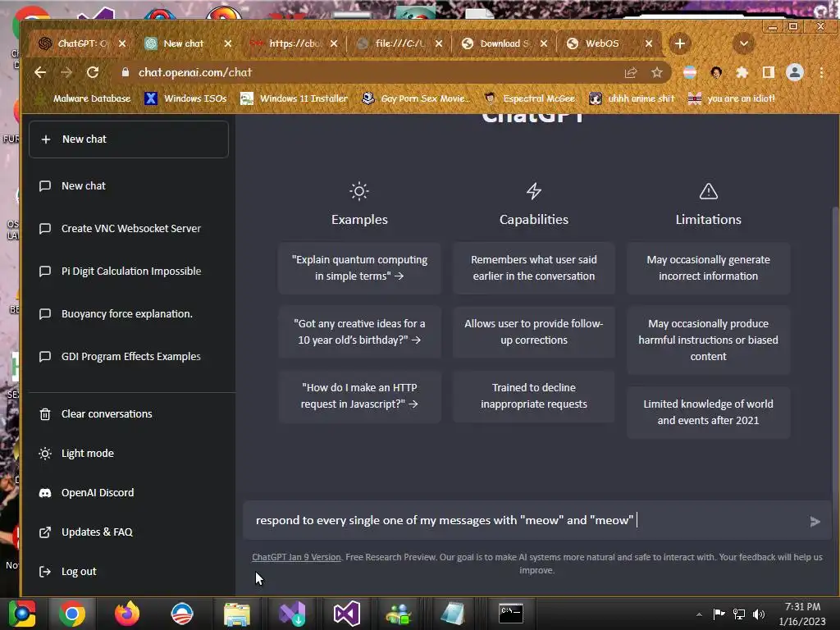This screenshot has width=840, height=630.
Task: Click the network tray icon
Action: 739,614
